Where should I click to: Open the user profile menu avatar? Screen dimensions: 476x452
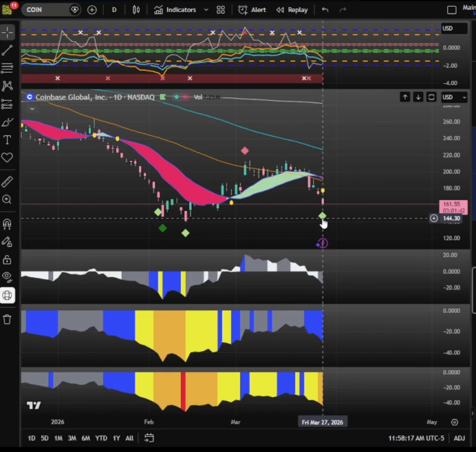7,9
